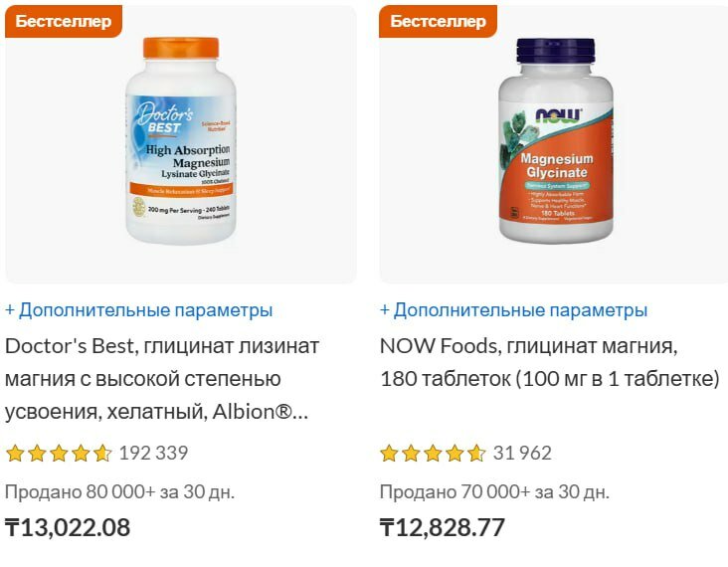
Task: Expand Дополнительные параметры for Doctor's Best
Action: pyautogui.click(x=139, y=310)
